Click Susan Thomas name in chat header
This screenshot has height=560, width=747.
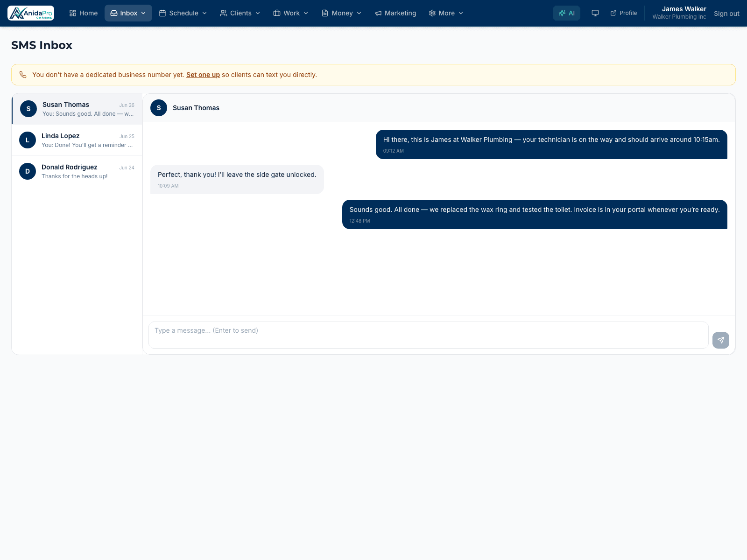(196, 108)
